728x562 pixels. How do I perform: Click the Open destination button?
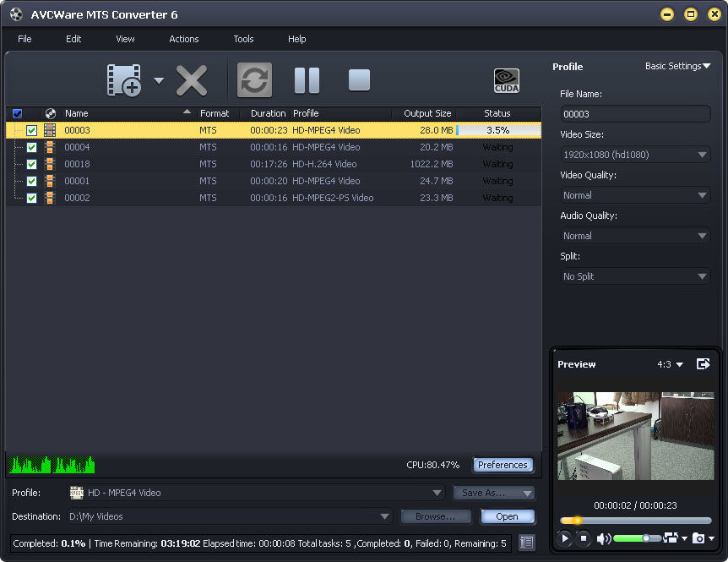coord(507,516)
